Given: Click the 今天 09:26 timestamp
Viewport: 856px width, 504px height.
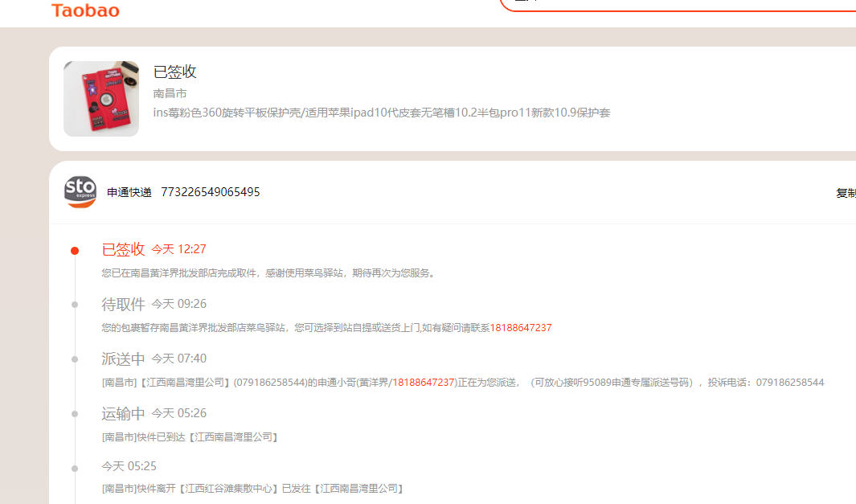Looking at the screenshot, I should 178,304.
